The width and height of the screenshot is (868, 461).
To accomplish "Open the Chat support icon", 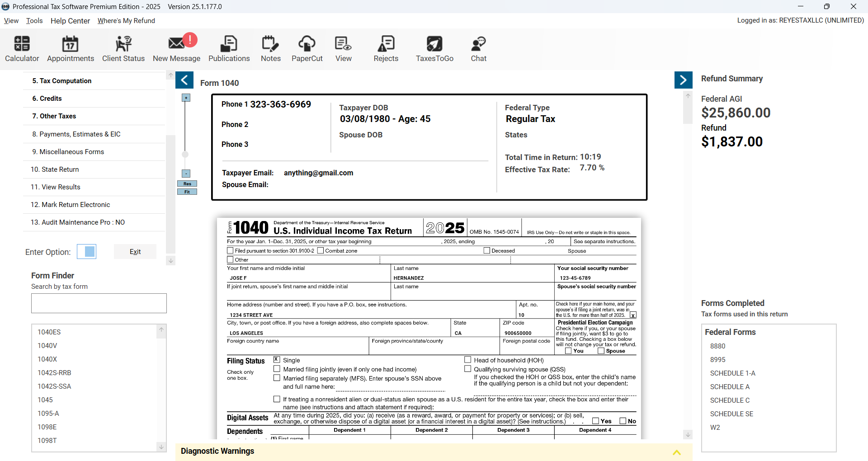I will [479, 49].
